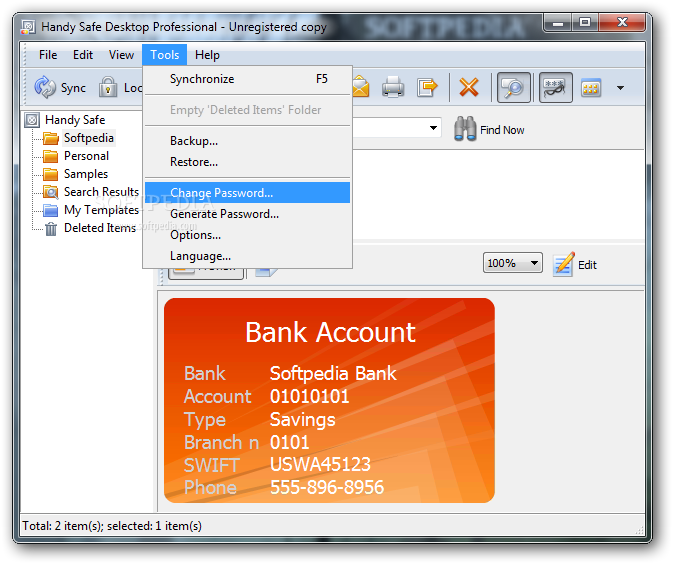Click the export arrow icon
The width and height of the screenshot is (673, 564).
coord(427,87)
